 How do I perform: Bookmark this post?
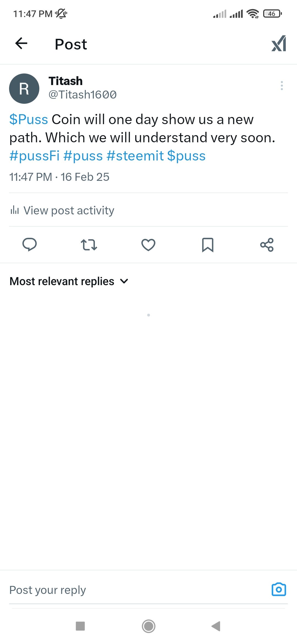208,244
